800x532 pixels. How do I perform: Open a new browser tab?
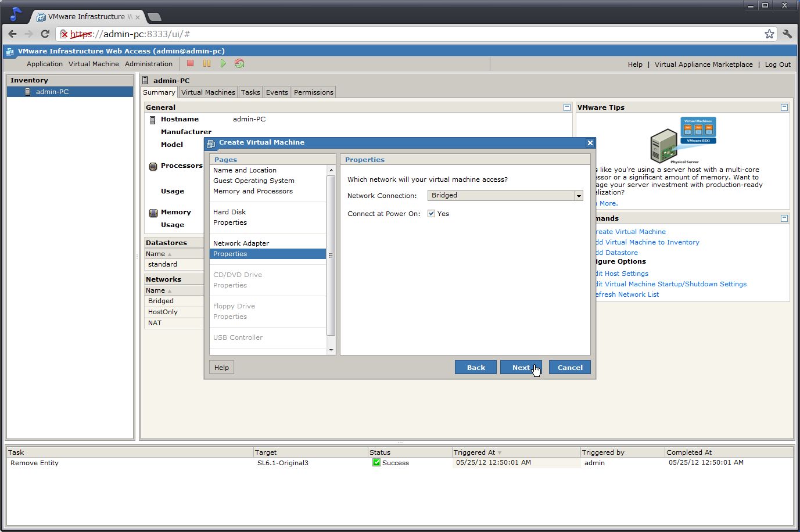coord(155,17)
